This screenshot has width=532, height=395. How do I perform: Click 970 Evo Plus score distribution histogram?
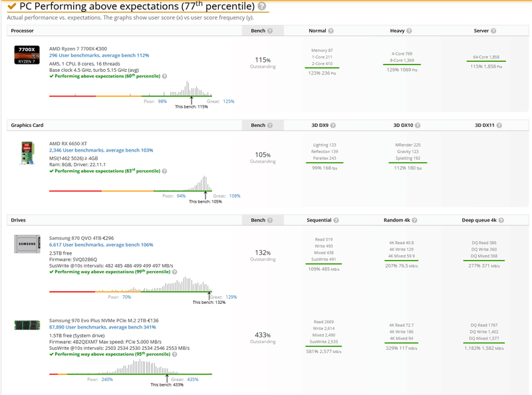tap(130, 367)
